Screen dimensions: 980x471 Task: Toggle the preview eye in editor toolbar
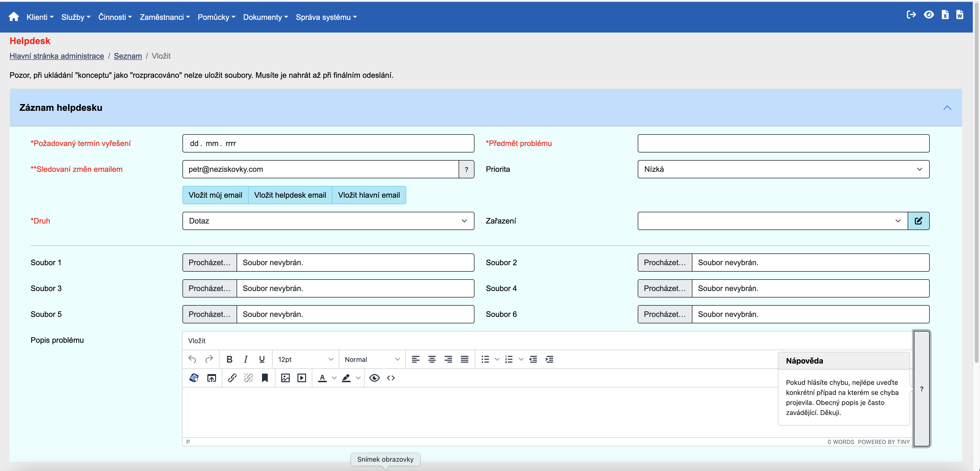(x=374, y=378)
